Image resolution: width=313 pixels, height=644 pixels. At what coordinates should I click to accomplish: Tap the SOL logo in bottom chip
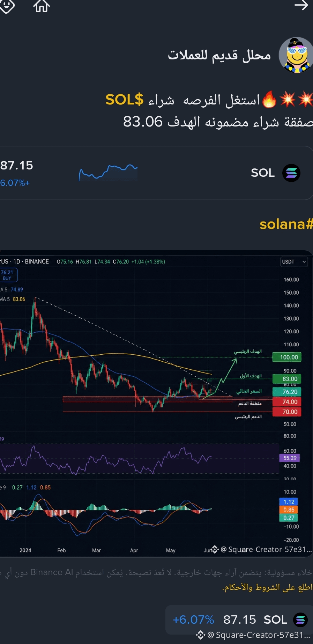pyautogui.click(x=300, y=620)
